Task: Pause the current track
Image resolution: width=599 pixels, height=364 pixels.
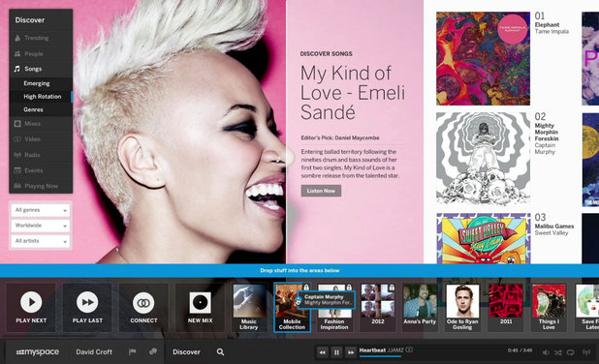Action: 336,352
